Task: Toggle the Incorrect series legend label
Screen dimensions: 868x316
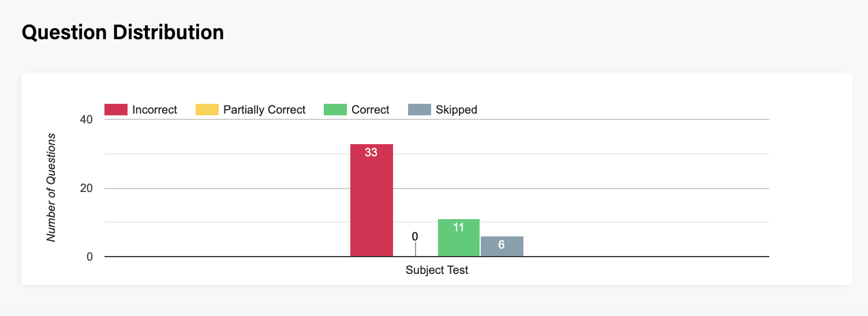Action: click(155, 110)
